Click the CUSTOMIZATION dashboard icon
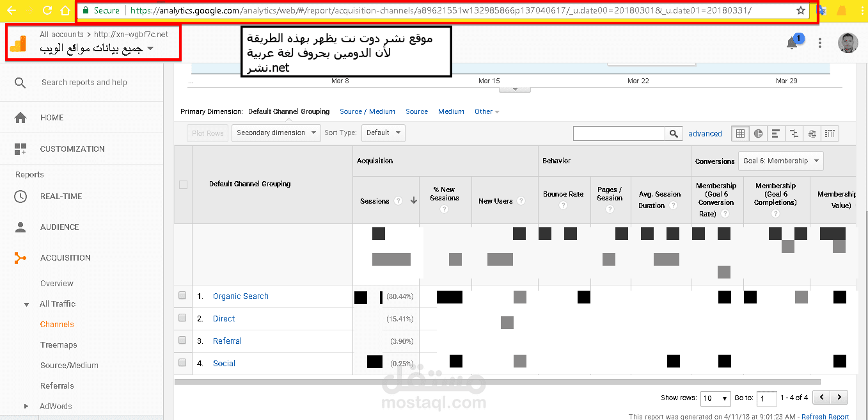The height and width of the screenshot is (420, 868). point(20,149)
